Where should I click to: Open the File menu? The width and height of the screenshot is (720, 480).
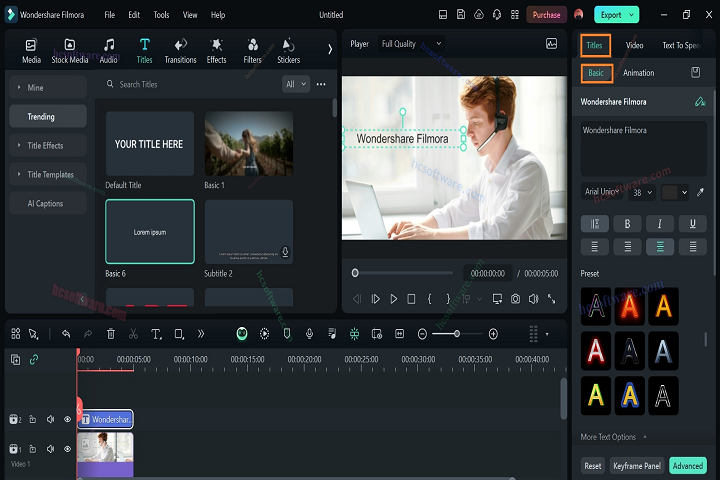pos(110,15)
